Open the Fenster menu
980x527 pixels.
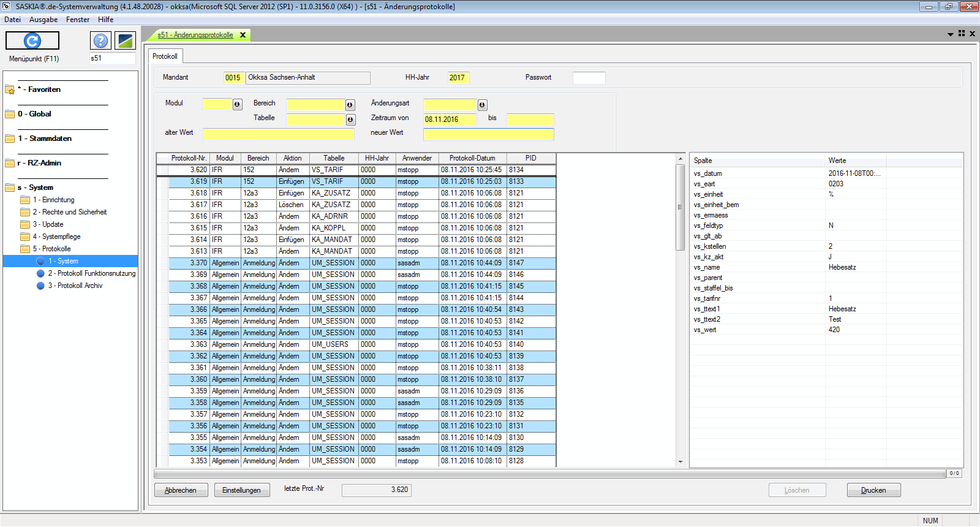[x=78, y=20]
